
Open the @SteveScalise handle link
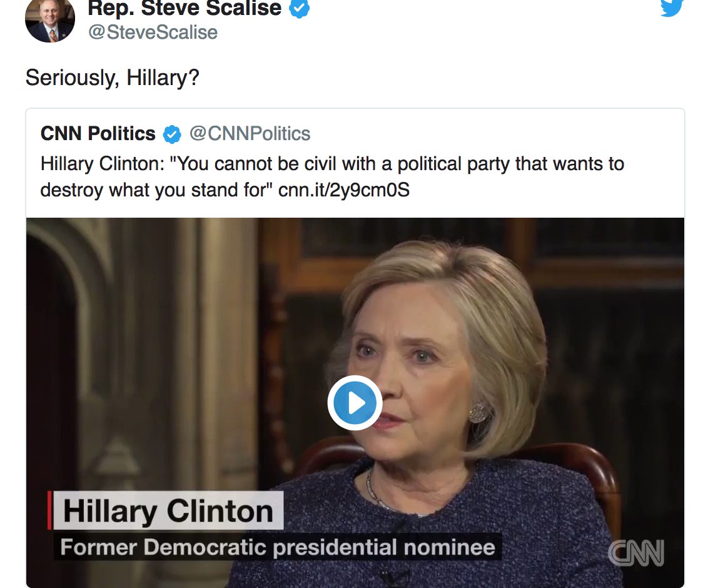(153, 32)
